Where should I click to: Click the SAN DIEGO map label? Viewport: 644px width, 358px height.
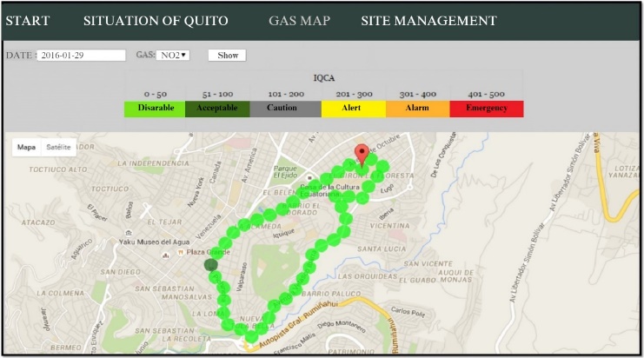tap(120, 272)
